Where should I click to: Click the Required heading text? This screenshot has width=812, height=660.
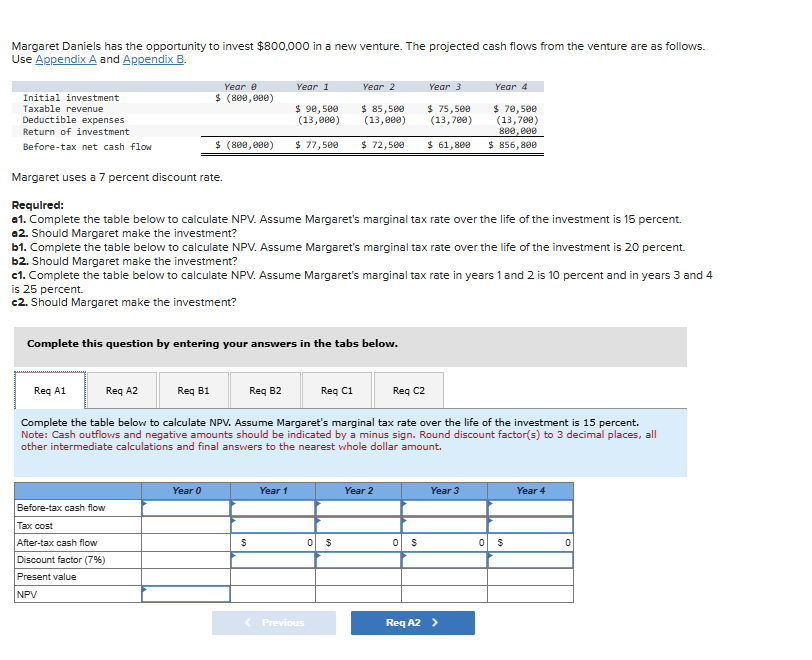[38, 205]
